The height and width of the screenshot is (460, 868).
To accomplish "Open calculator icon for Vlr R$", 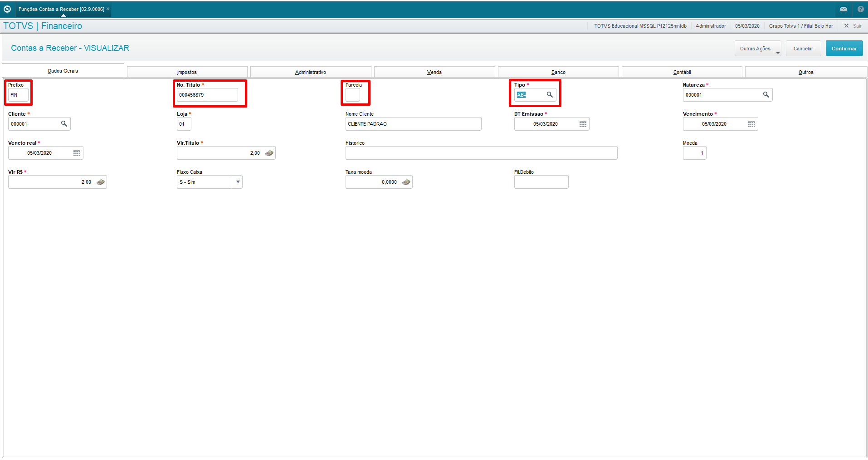I will [x=100, y=182].
